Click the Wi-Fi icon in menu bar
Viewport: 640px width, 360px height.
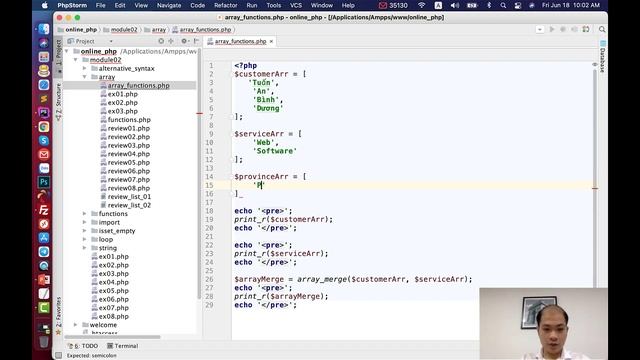422,5
